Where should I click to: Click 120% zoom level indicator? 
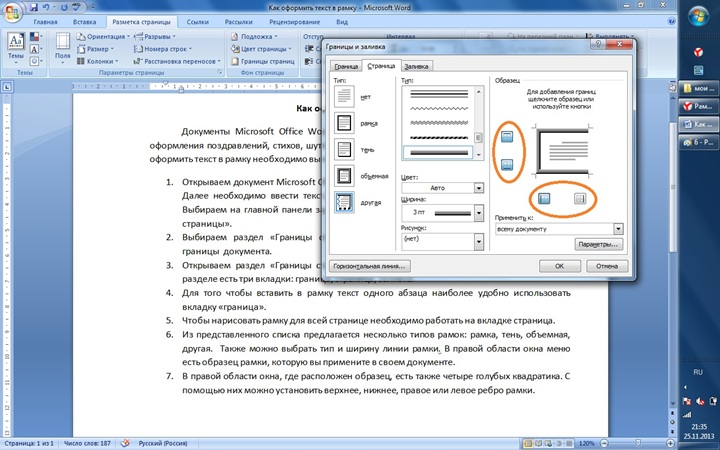[586, 444]
